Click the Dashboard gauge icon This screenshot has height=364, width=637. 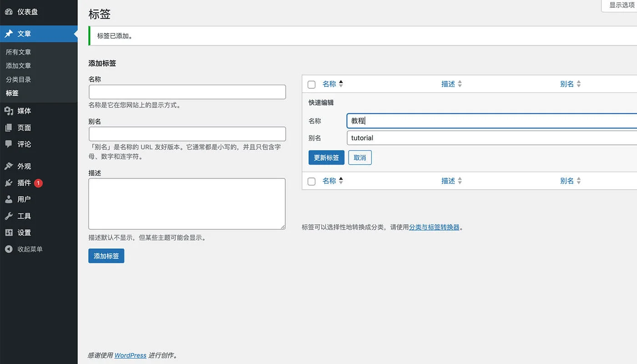coord(9,12)
